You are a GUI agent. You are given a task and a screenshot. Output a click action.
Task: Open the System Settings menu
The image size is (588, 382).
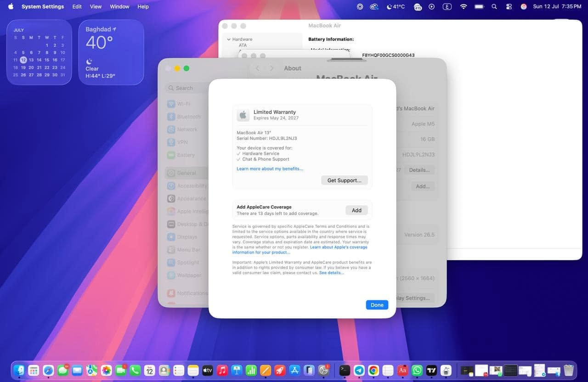pos(43,6)
